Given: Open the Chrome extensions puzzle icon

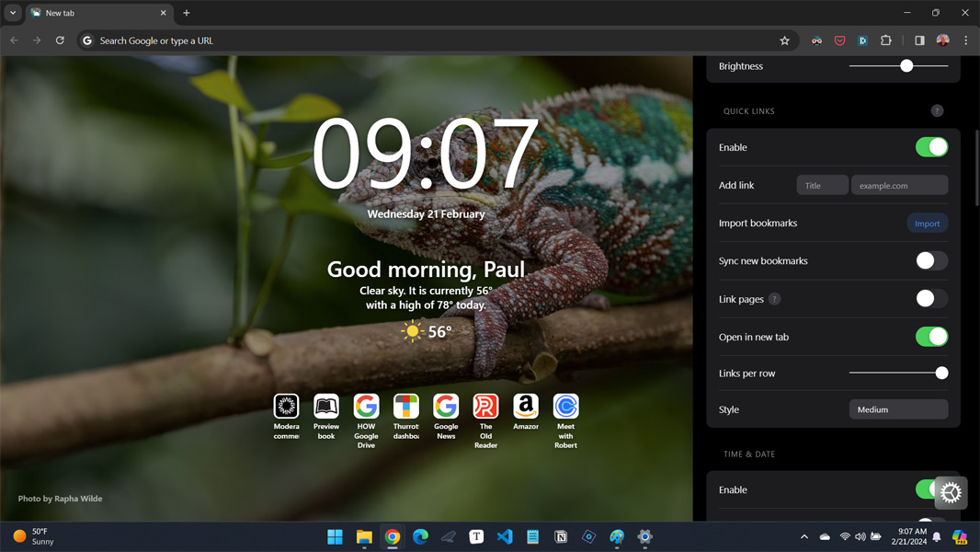Looking at the screenshot, I should (886, 40).
